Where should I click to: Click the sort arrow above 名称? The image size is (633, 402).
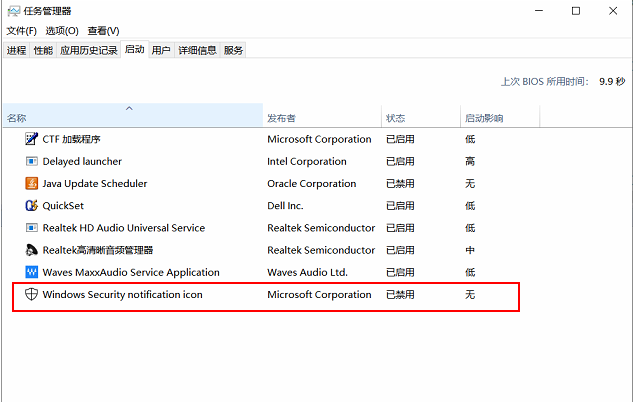(129, 108)
